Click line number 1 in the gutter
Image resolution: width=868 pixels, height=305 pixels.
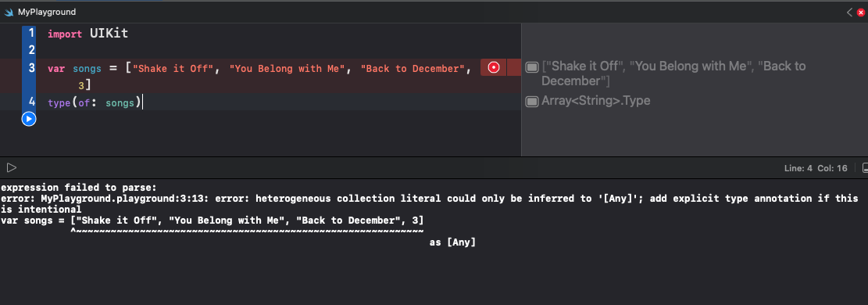(x=31, y=33)
